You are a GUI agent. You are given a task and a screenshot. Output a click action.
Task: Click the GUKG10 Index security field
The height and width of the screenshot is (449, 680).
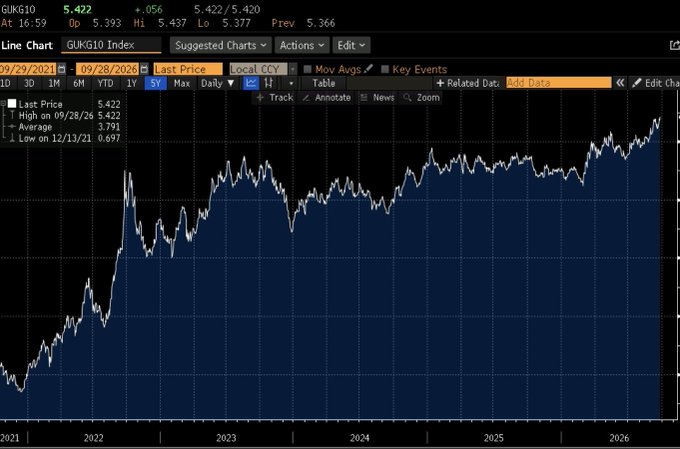(111, 45)
